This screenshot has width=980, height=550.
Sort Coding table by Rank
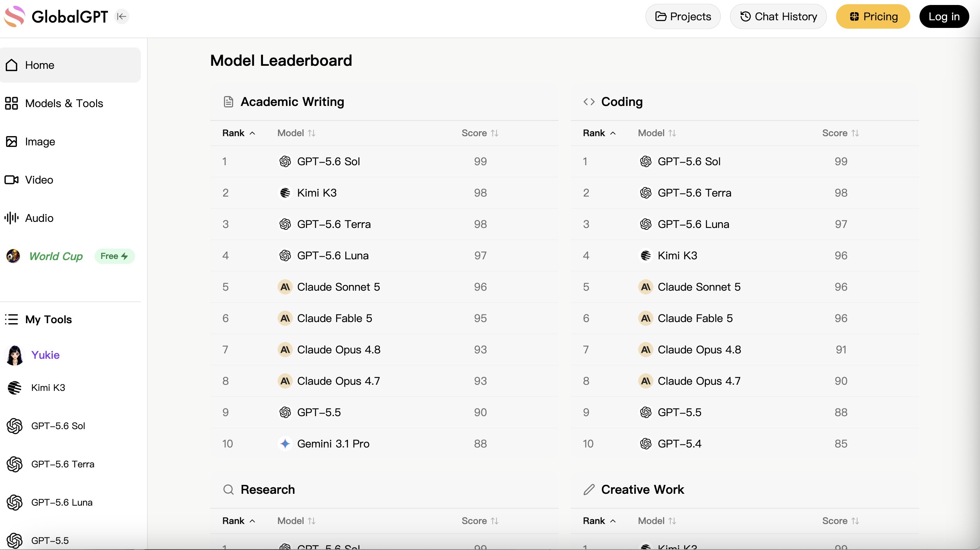pos(599,133)
